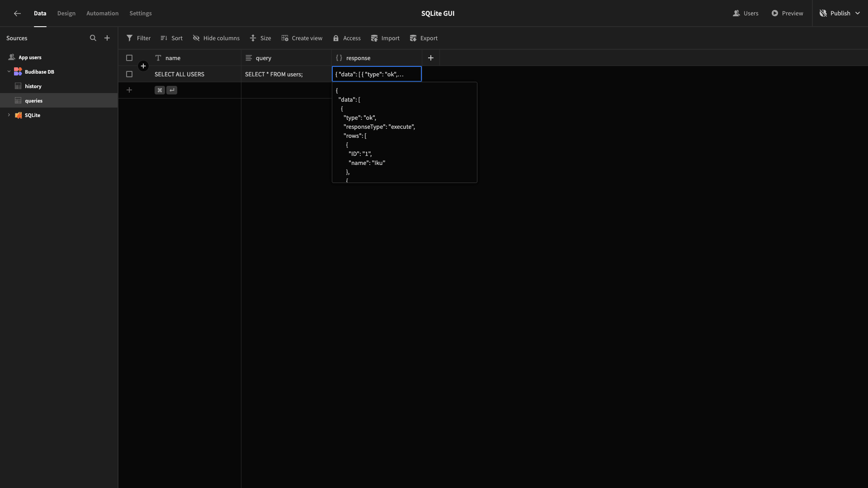Click the Import icon in toolbar

(x=374, y=38)
